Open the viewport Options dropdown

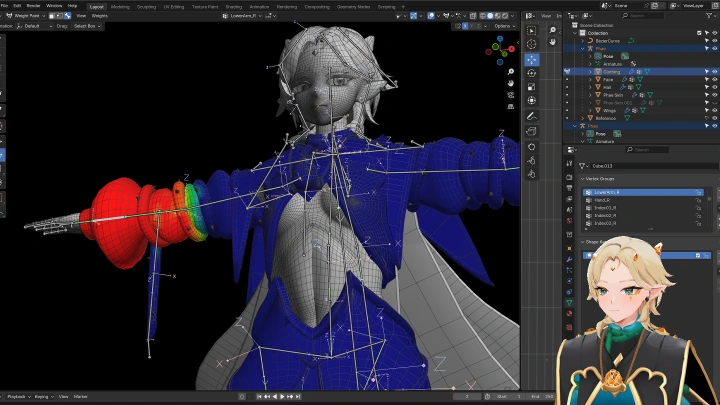(505, 26)
